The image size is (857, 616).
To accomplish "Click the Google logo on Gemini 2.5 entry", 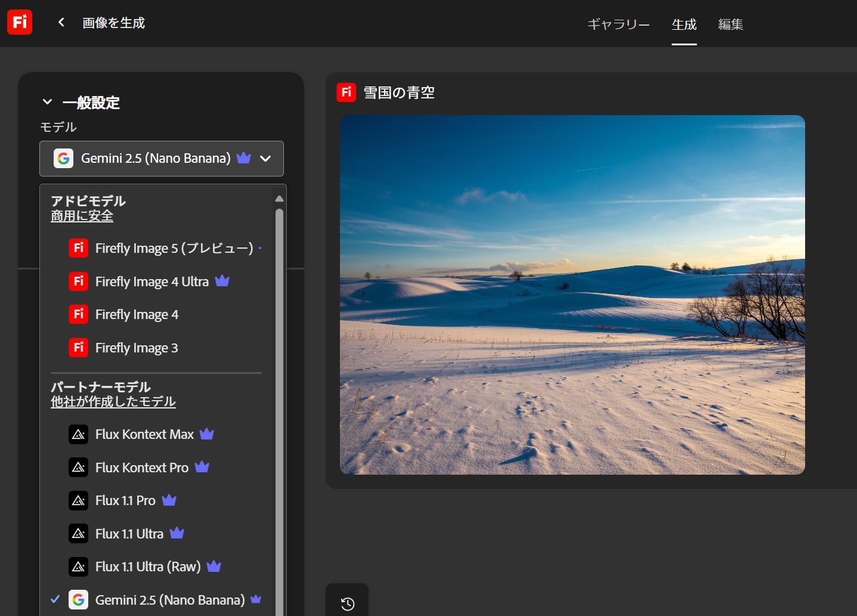I will coord(63,159).
